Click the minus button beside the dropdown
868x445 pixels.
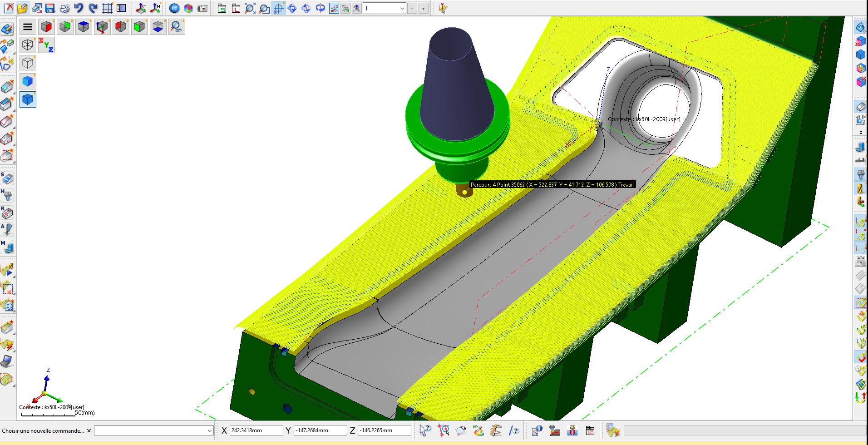(x=412, y=8)
